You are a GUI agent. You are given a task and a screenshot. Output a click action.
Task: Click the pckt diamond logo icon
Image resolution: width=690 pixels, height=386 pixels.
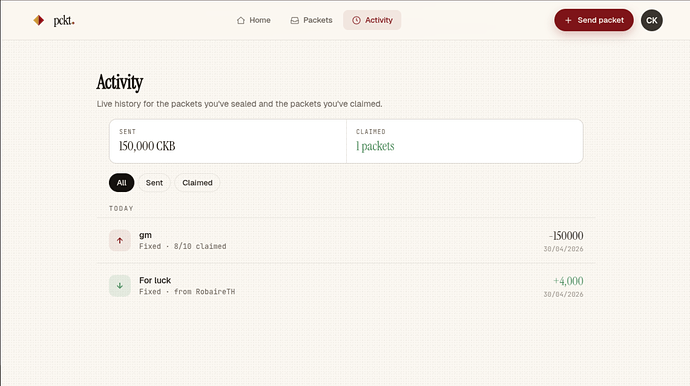pyautogui.click(x=39, y=20)
